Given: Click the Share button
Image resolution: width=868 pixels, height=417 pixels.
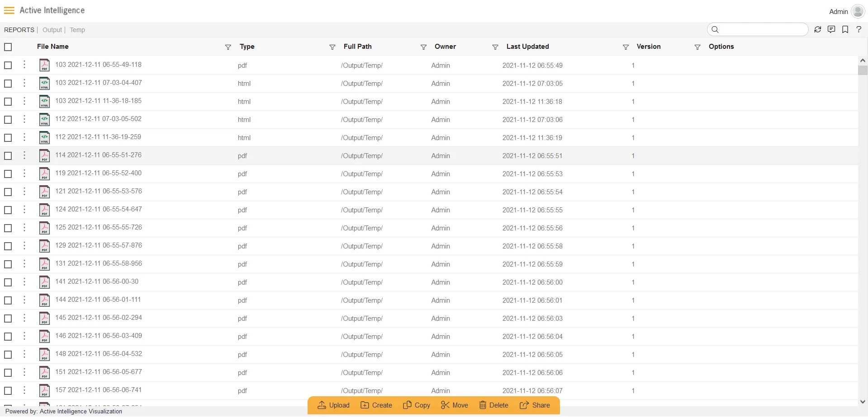Looking at the screenshot, I should point(535,405).
